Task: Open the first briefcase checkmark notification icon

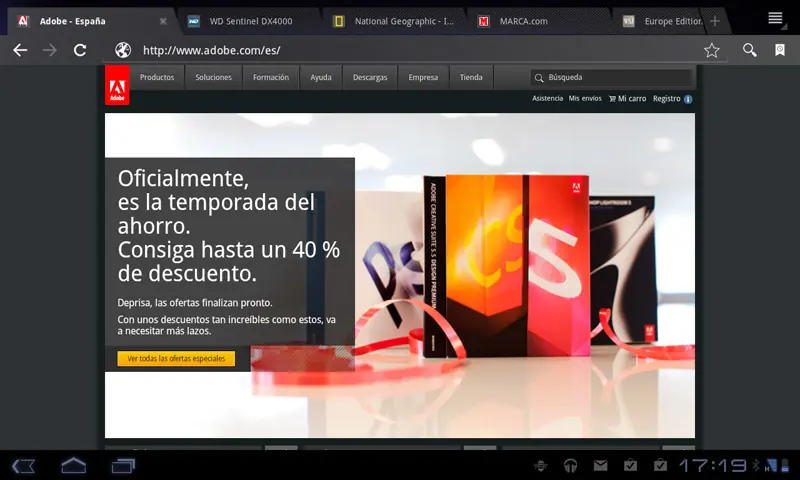Action: click(x=630, y=465)
